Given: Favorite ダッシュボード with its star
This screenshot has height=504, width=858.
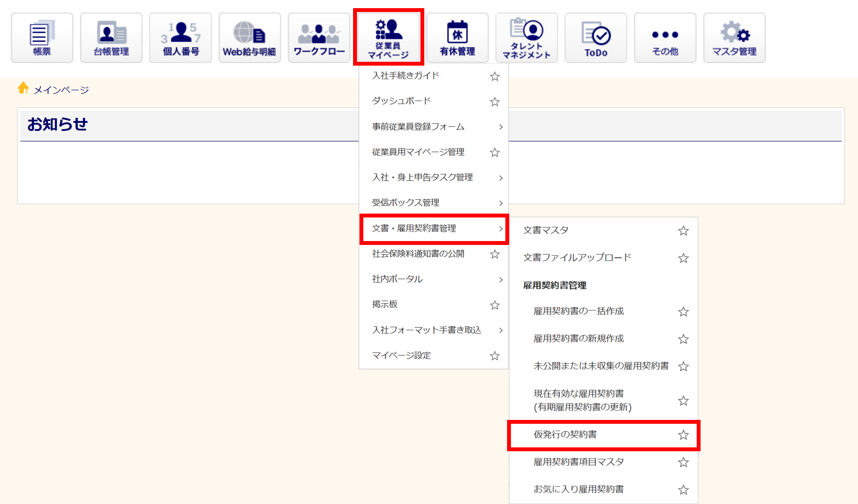Looking at the screenshot, I should click(x=495, y=102).
